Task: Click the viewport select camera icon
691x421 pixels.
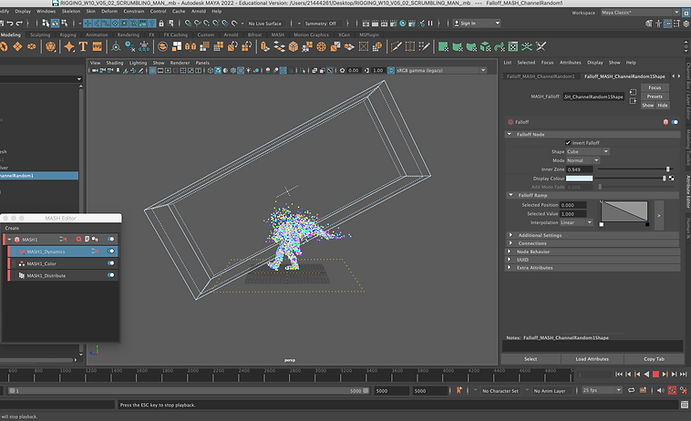Action: (95, 71)
